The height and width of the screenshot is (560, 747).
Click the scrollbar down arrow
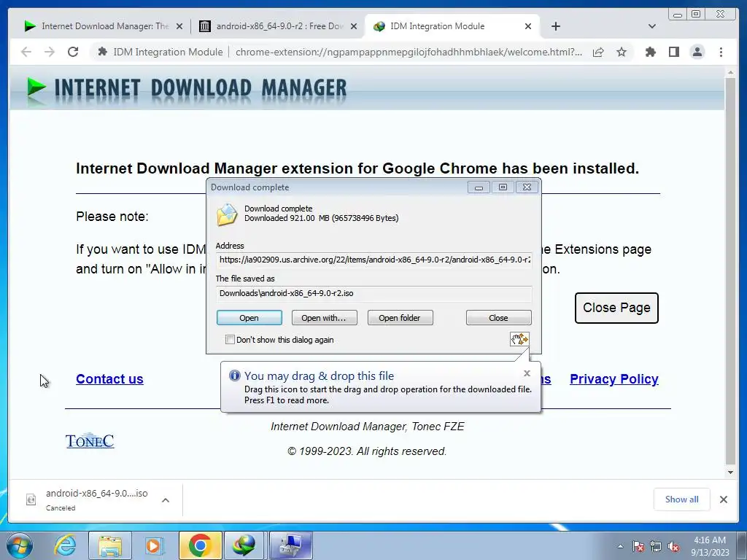click(x=730, y=472)
